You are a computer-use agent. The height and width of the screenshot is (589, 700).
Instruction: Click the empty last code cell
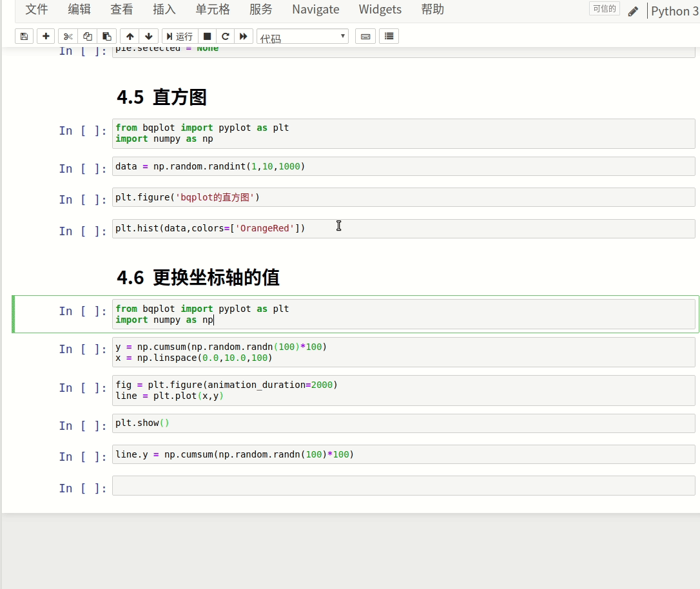coord(403,485)
